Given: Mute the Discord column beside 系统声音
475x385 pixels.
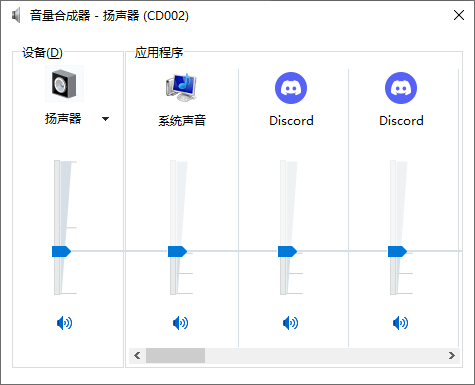Looking at the screenshot, I should point(290,323).
